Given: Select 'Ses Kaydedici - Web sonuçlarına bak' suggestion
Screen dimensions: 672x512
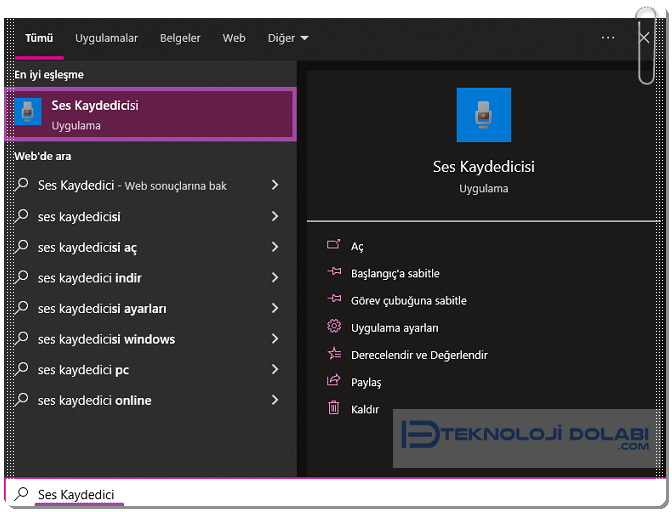Looking at the screenshot, I should pyautogui.click(x=148, y=185).
